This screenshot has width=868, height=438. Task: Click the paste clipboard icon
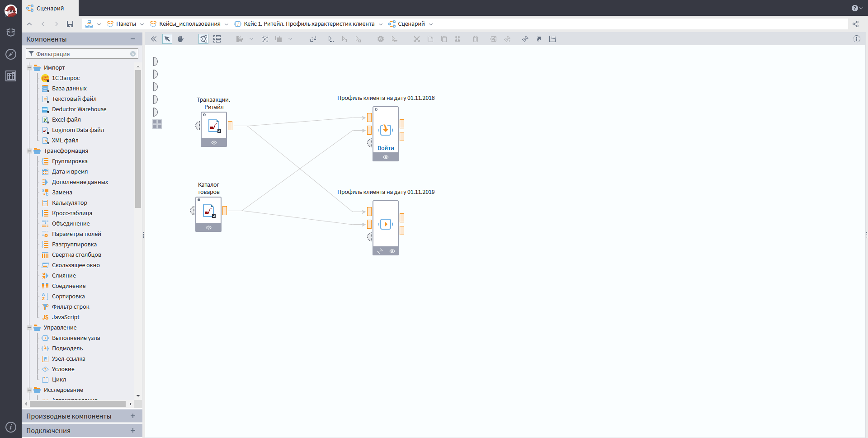[x=444, y=39]
